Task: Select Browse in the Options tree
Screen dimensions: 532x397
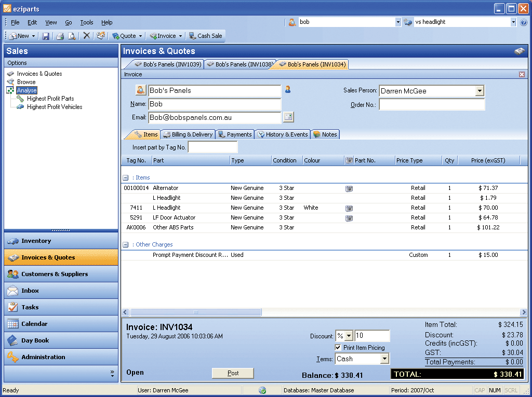Action: pos(26,82)
